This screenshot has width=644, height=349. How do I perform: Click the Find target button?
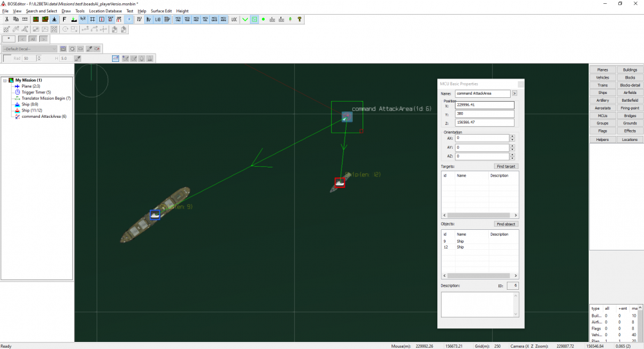point(506,166)
